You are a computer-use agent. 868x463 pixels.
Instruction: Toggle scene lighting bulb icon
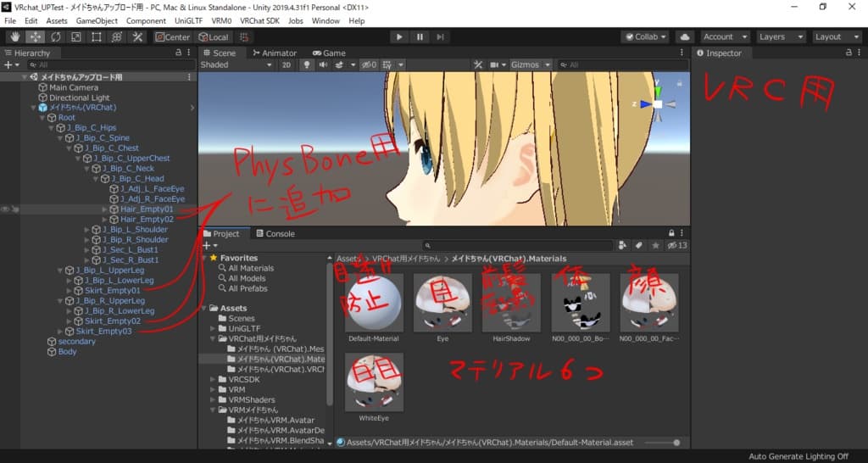307,64
